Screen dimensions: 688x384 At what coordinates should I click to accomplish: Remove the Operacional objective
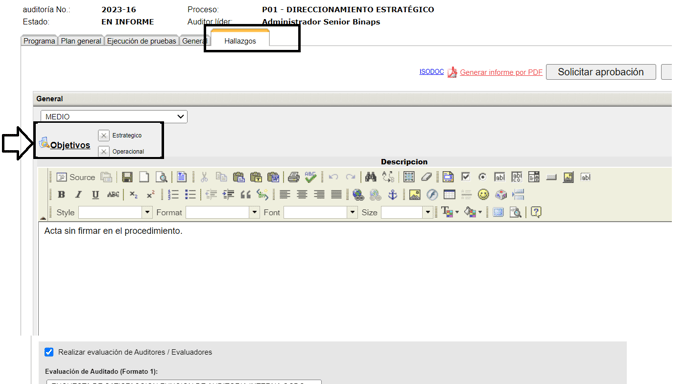click(x=104, y=151)
